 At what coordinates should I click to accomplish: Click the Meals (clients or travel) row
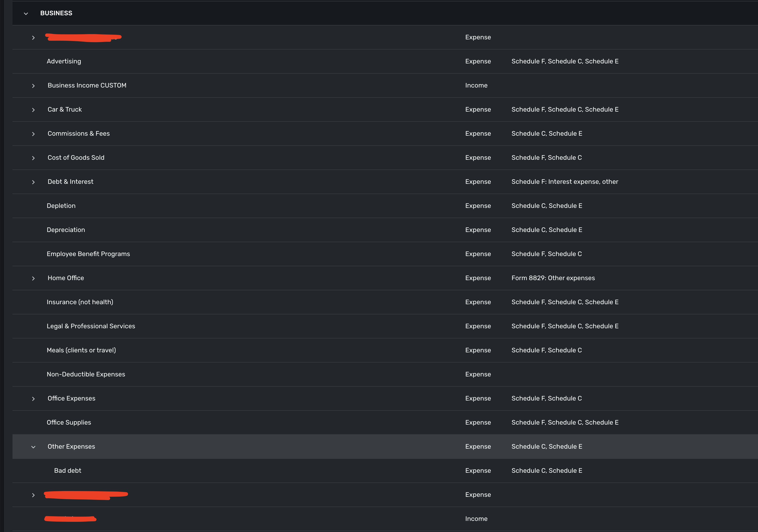[x=81, y=350]
